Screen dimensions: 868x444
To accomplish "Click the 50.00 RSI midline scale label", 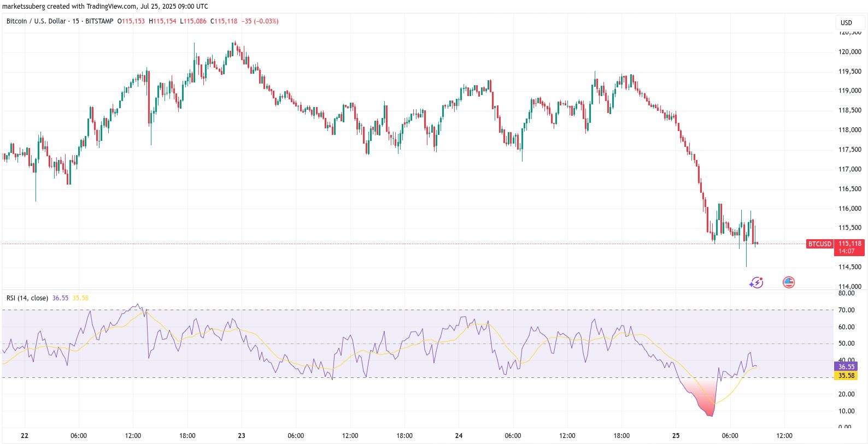I will point(846,344).
